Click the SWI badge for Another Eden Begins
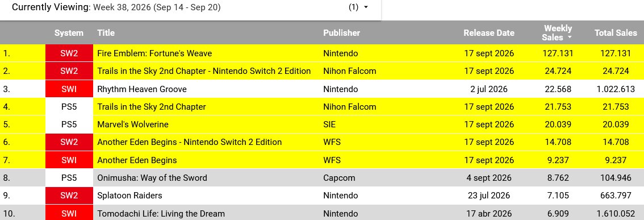This screenshot has height=220, width=644. 69,160
